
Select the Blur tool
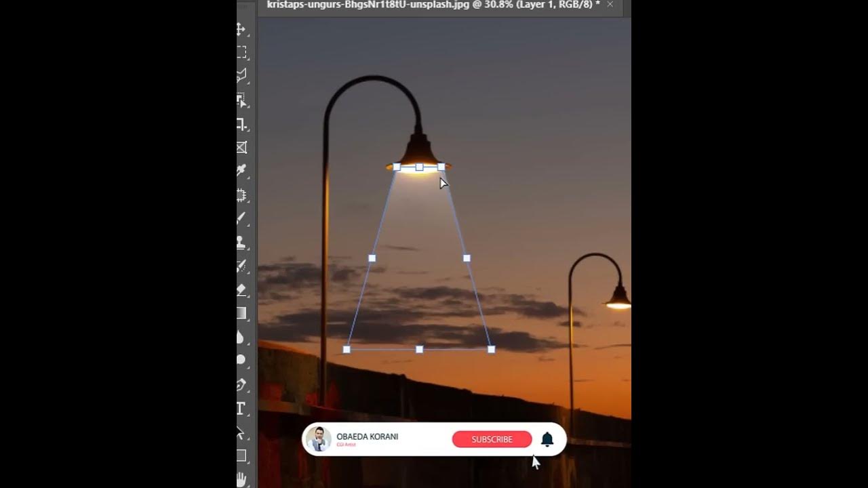point(241,337)
